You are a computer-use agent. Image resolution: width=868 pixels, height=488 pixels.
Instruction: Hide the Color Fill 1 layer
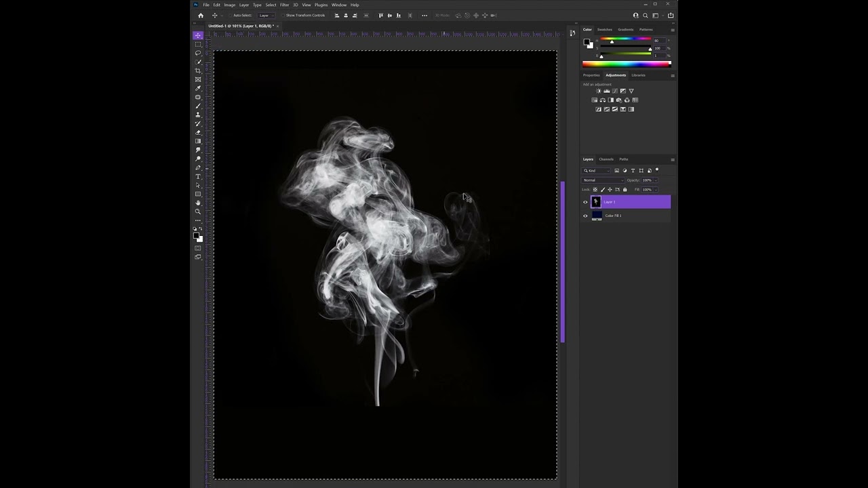585,216
